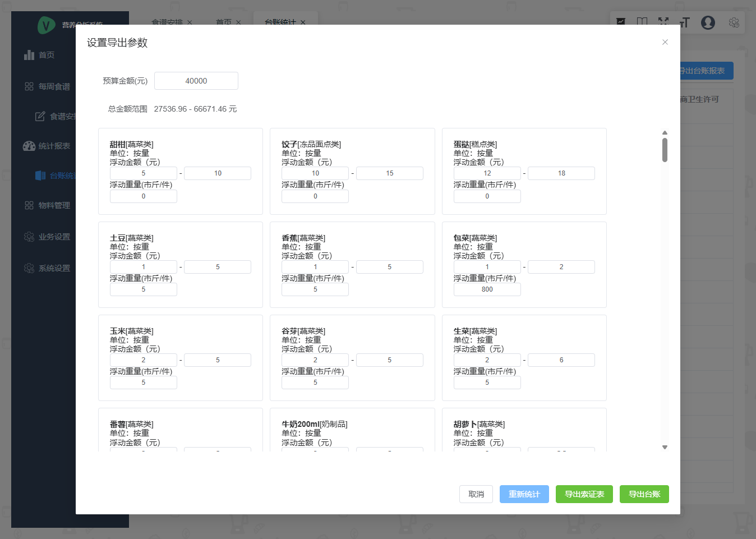The width and height of the screenshot is (756, 539).
Task: Click the book icon in top toolbar
Action: coord(642,22)
